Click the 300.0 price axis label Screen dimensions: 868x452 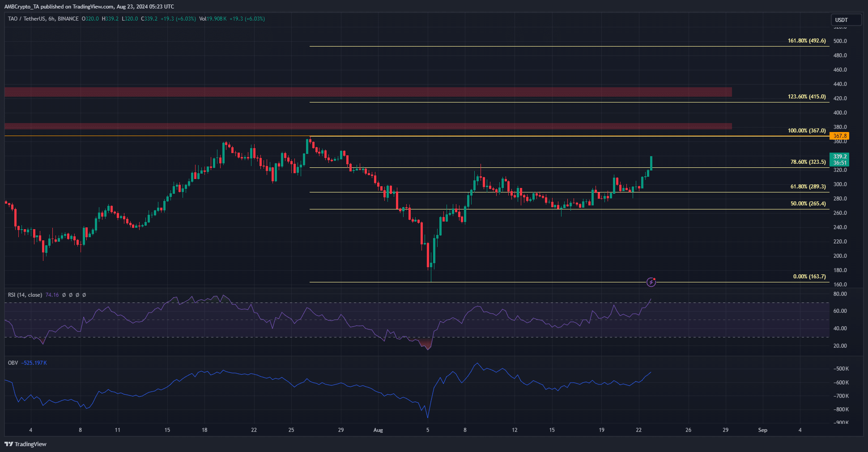[x=840, y=184]
